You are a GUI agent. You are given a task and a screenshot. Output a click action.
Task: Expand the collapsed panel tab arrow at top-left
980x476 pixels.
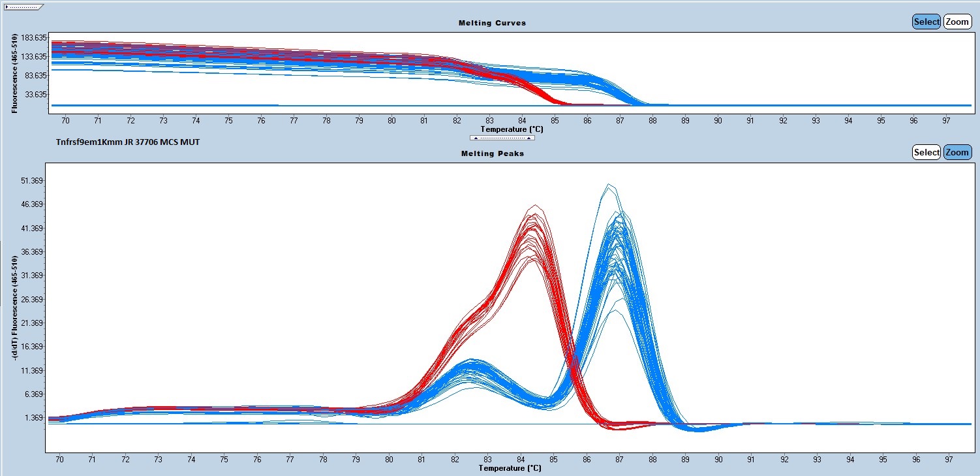8,7
